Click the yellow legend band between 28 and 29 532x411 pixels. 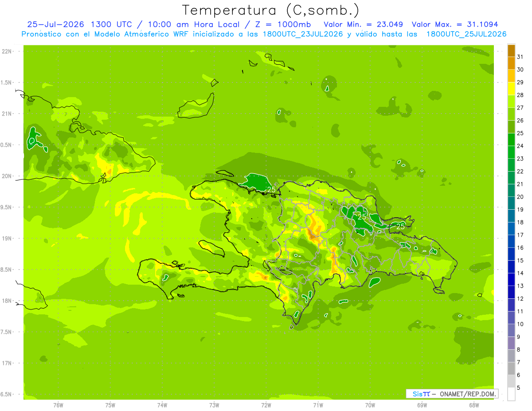pos(511,89)
